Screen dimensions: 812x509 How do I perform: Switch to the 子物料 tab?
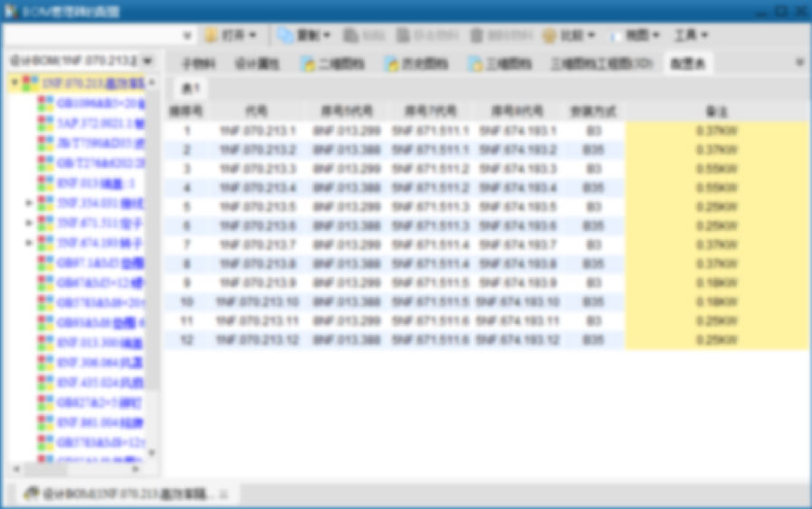point(199,63)
